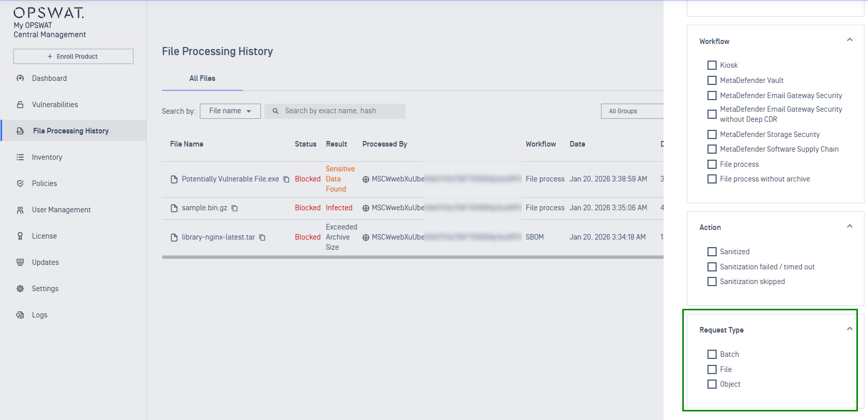Click the License badge icon
868x420 pixels.
point(20,236)
